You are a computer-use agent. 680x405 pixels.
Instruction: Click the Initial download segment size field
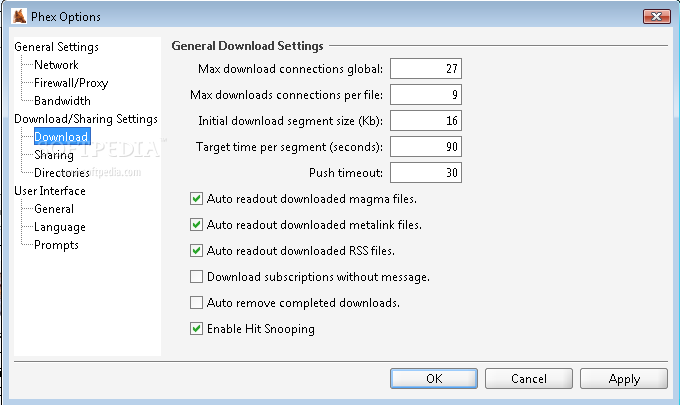pyautogui.click(x=426, y=121)
